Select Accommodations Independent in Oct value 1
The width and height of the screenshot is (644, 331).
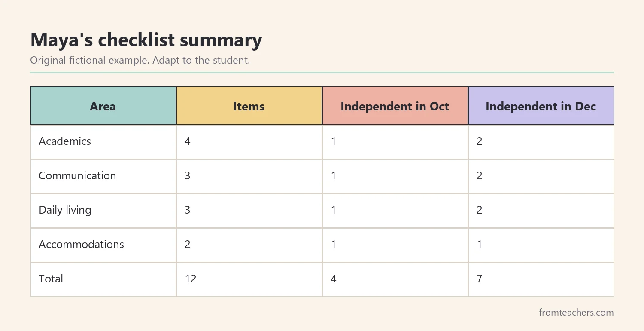334,245
